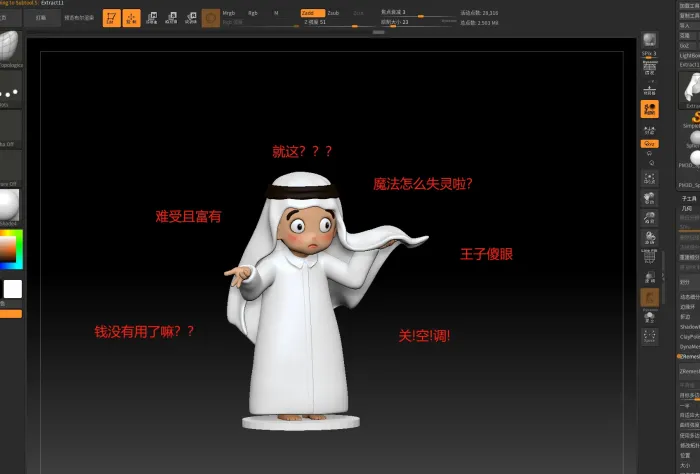The width and height of the screenshot is (700, 474).
Task: Enable Zsub sculpt mode
Action: tap(333, 13)
